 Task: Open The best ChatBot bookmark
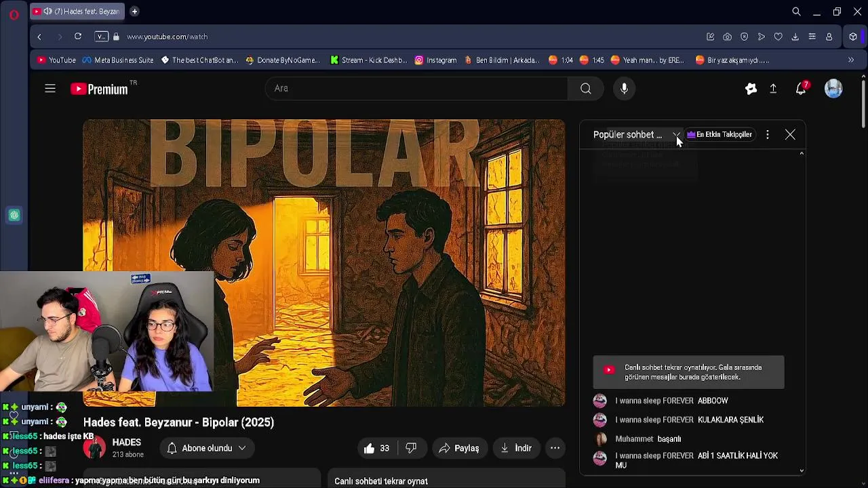click(199, 60)
